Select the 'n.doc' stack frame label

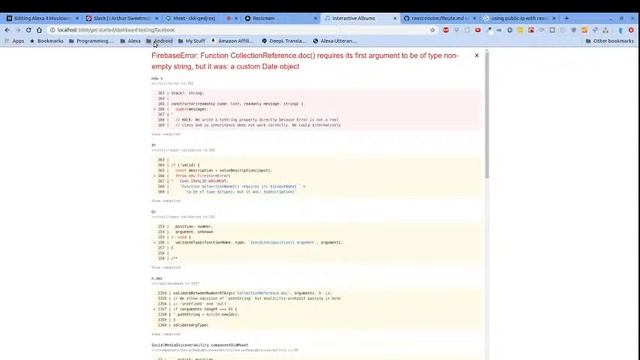point(157,279)
